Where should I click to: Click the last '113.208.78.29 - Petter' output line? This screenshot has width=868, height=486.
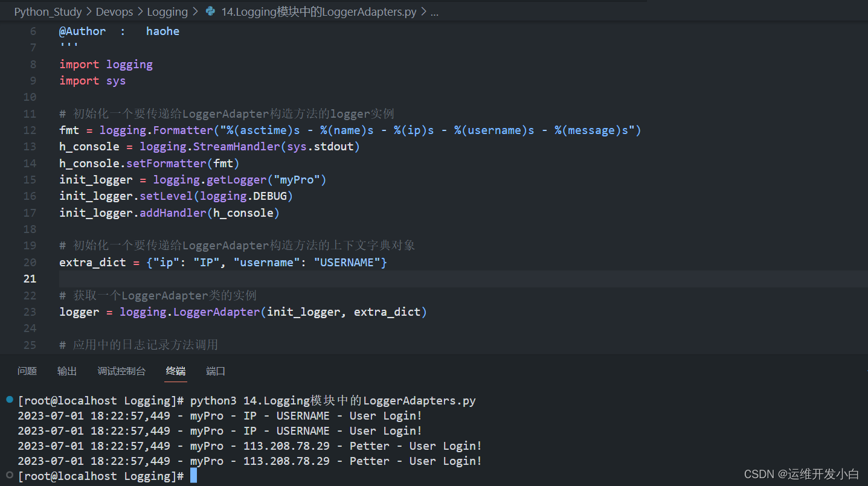coord(249,461)
